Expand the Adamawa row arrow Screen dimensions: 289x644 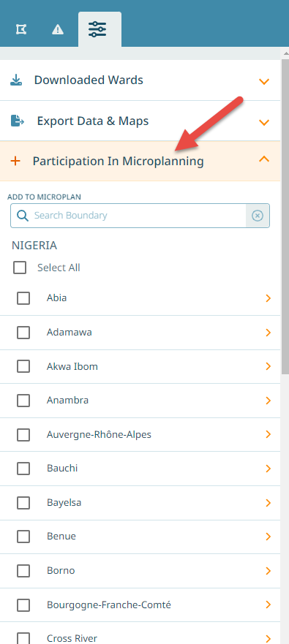coord(269,333)
